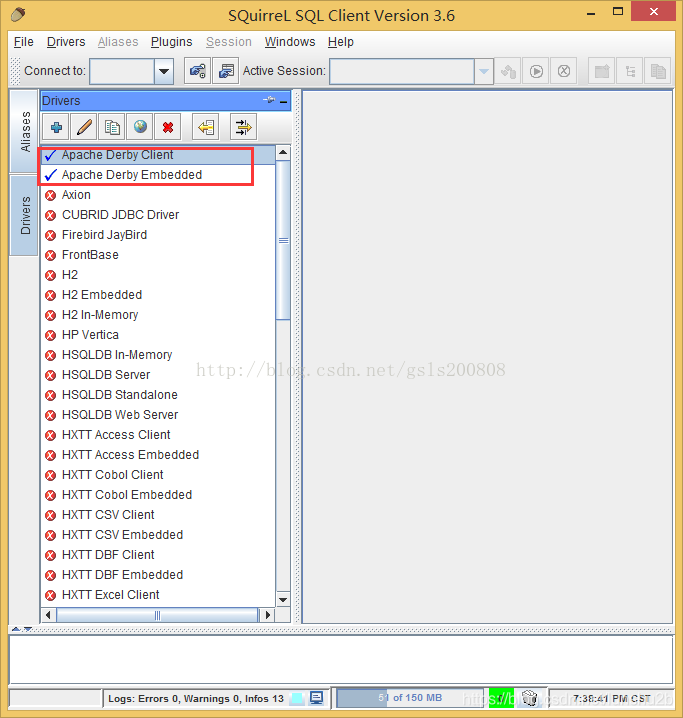The image size is (683, 718).
Task: Select CUBRID JDBC Driver entry
Action: coord(158,215)
